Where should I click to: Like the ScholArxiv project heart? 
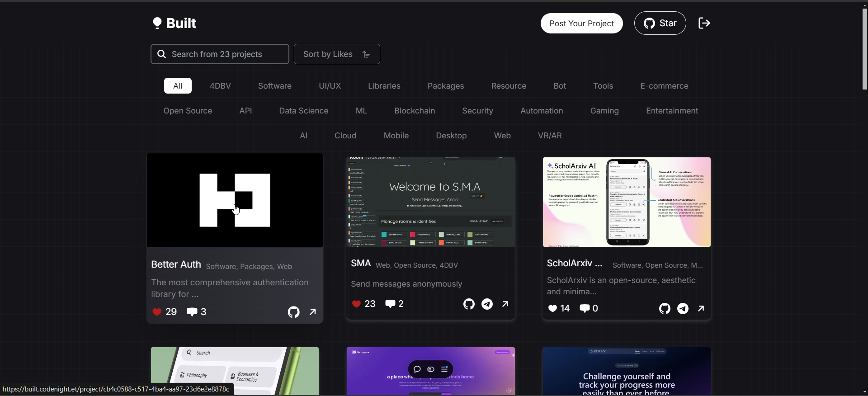click(552, 308)
